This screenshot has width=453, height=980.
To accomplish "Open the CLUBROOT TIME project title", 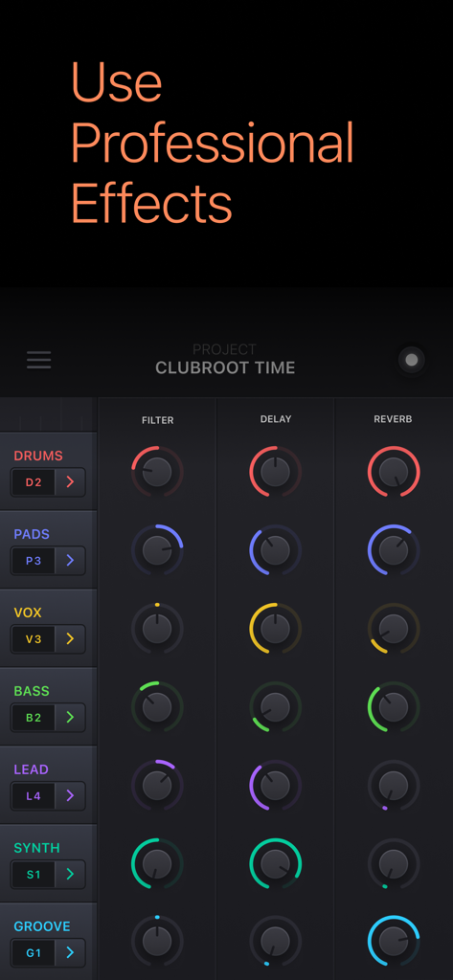I will pos(225,367).
